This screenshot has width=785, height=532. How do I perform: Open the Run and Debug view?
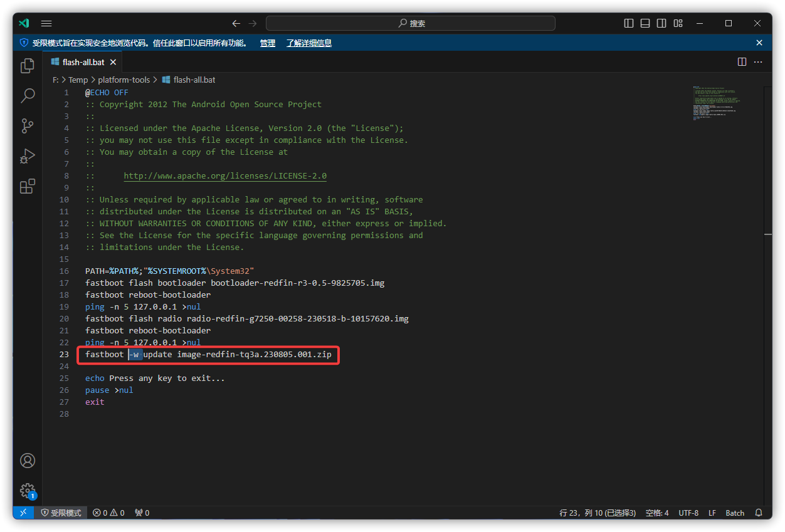[x=28, y=156]
